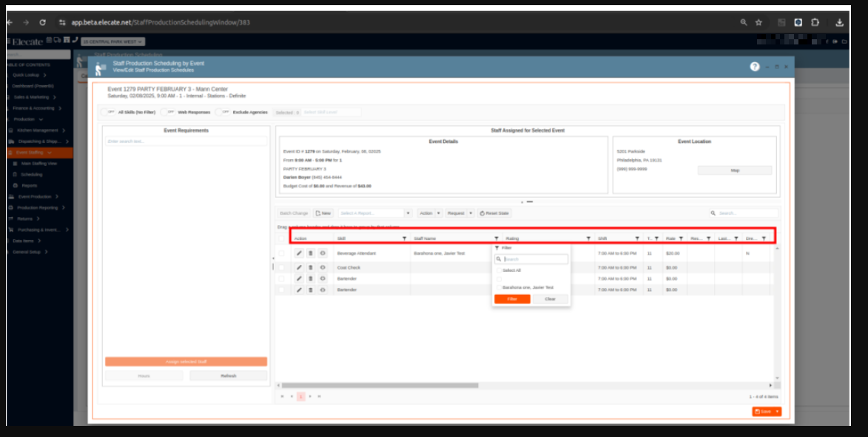This screenshot has height=437, width=868.
Task: Open the help question mark icon
Action: [755, 67]
